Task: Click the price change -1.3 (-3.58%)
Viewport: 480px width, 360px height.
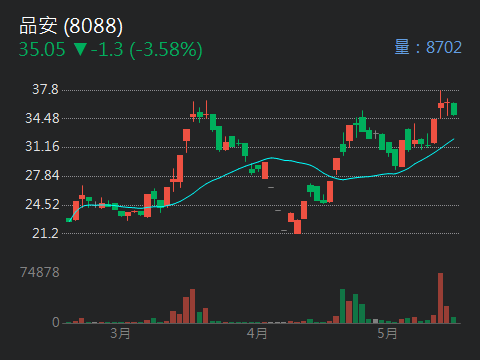Action: 147,50
